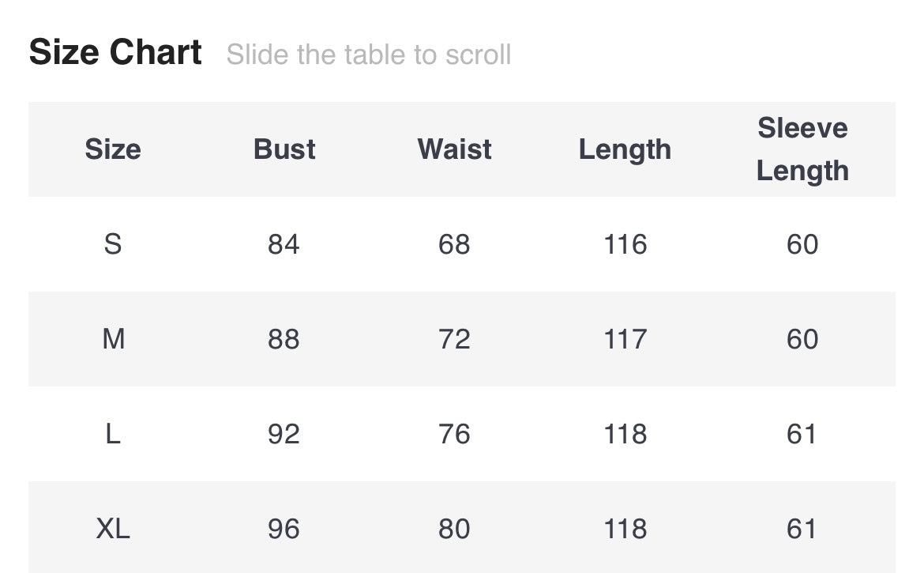Select the XL size row label
The height and width of the screenshot is (573, 924).
tap(113, 529)
